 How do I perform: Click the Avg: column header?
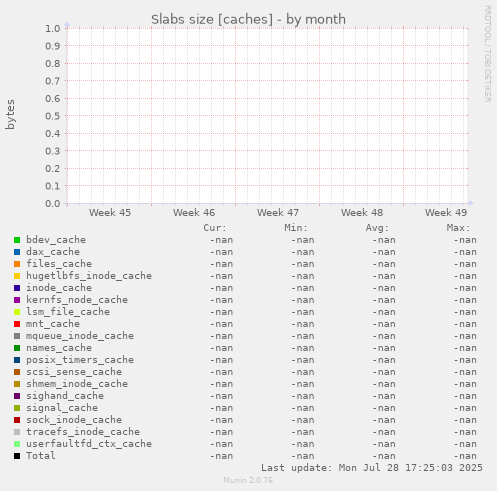(377, 228)
